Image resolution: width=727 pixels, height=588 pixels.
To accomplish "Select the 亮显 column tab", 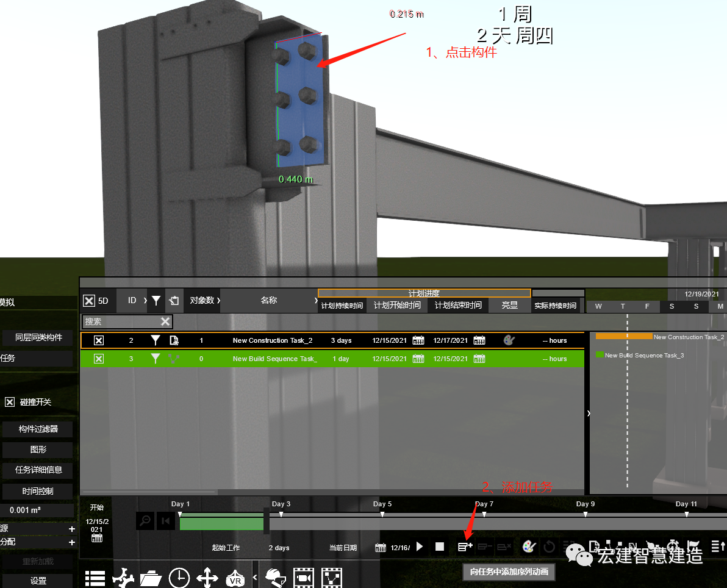I will (x=509, y=305).
